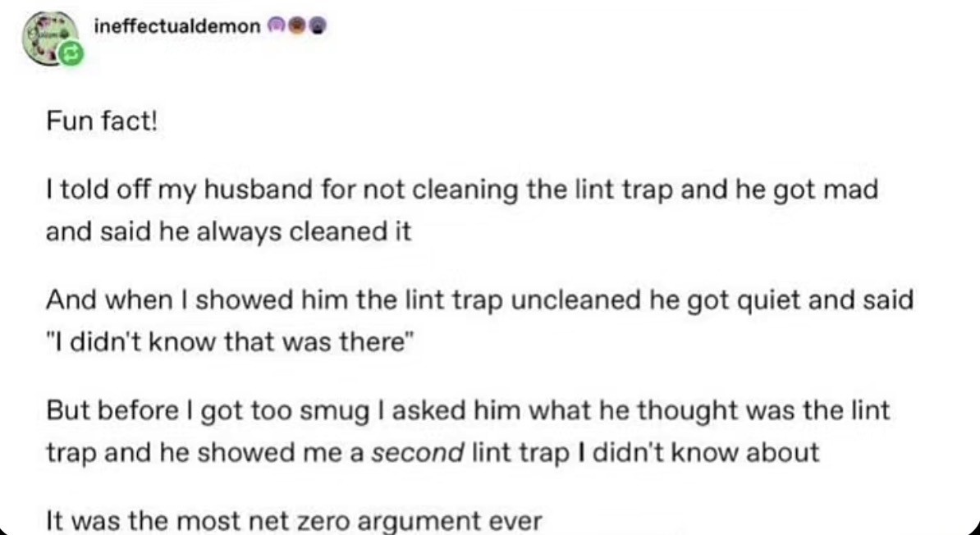Click the italicized word "second"
This screenshot has height=535, width=980.
point(418,451)
